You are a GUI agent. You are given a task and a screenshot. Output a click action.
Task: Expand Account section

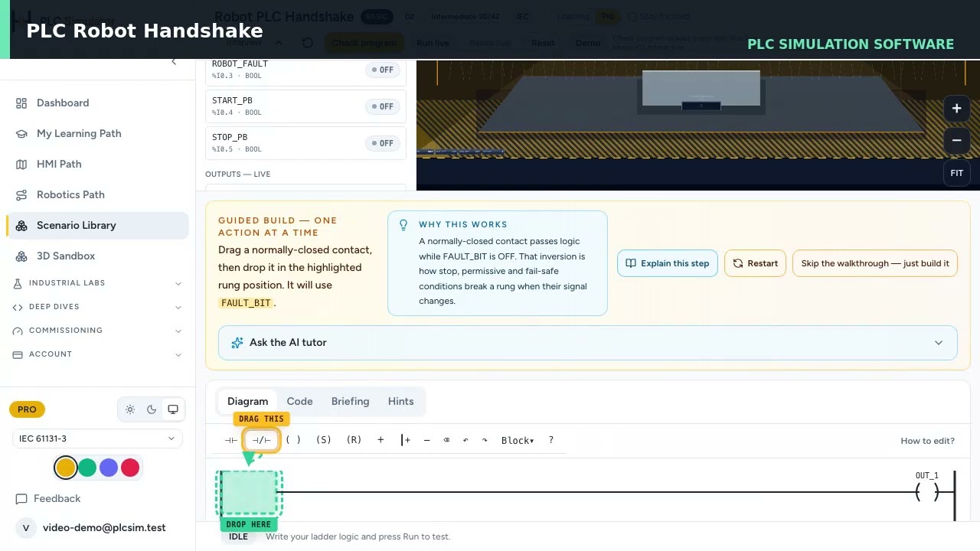[x=97, y=354]
